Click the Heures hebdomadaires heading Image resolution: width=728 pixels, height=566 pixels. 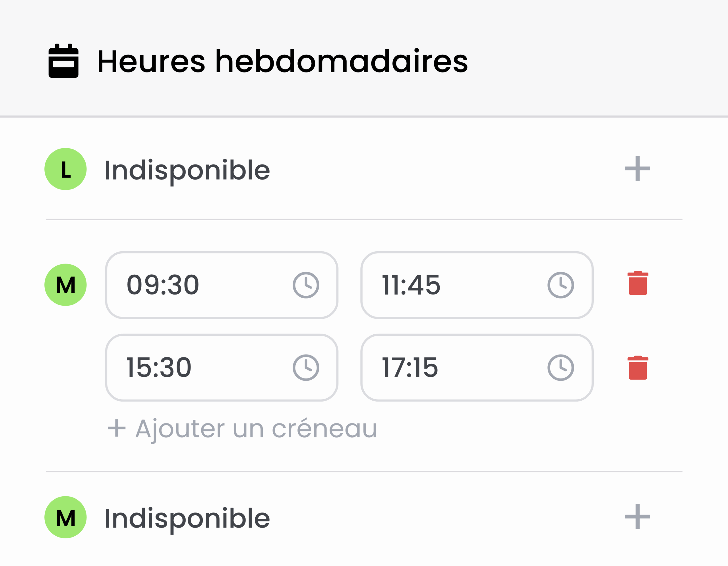click(282, 61)
